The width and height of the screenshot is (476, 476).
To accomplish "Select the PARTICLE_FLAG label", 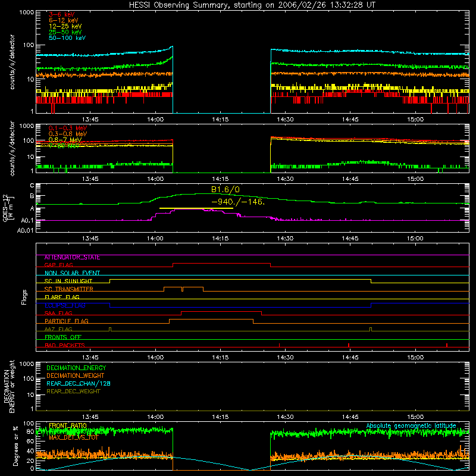I will pyautogui.click(x=67, y=321).
